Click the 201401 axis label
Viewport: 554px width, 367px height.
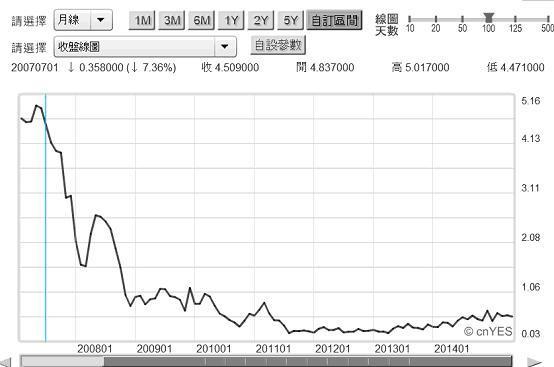451,349
